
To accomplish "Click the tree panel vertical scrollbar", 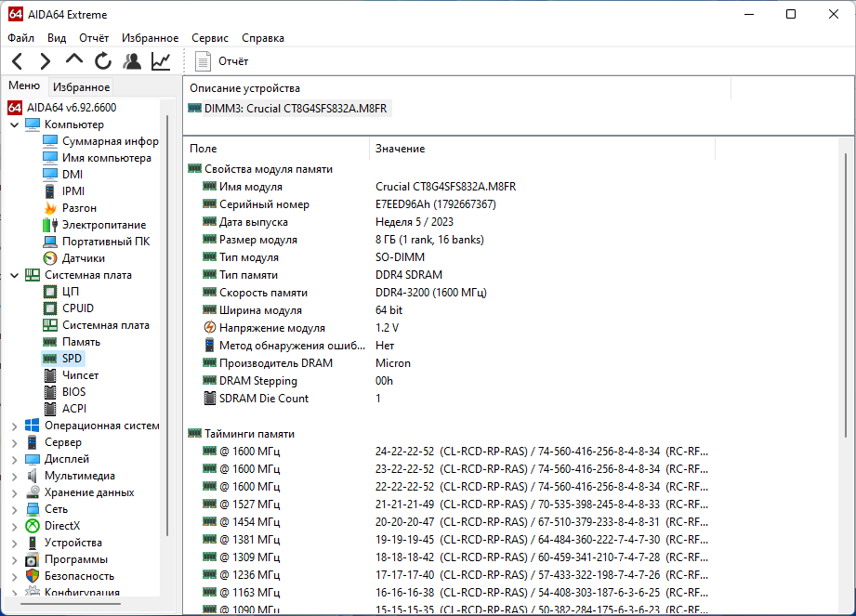I will click(x=167, y=324).
